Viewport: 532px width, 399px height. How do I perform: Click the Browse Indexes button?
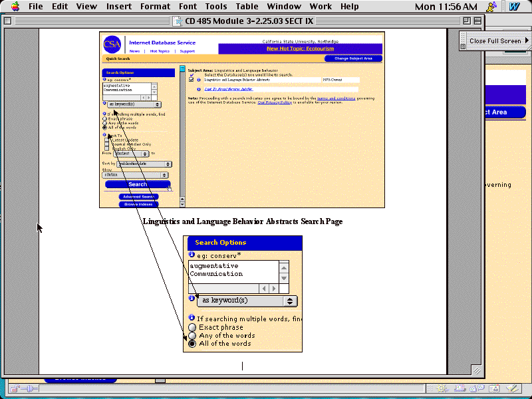point(138,204)
